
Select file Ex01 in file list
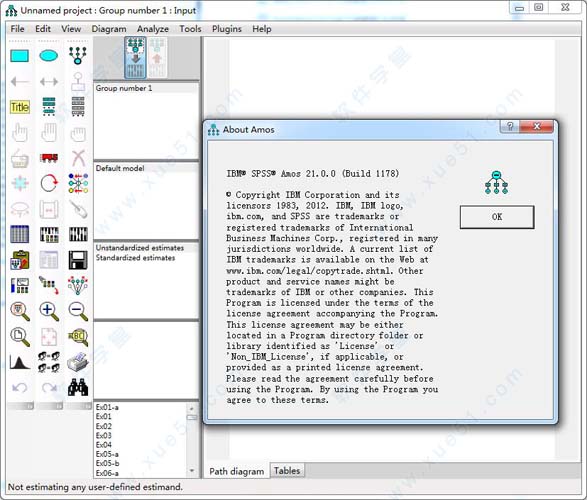coord(103,417)
